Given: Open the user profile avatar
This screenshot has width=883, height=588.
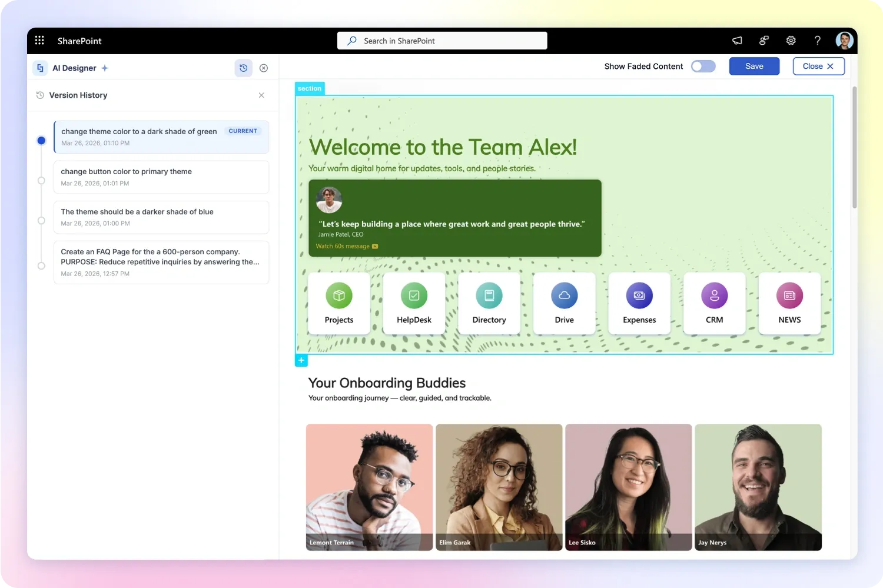Looking at the screenshot, I should coord(845,41).
